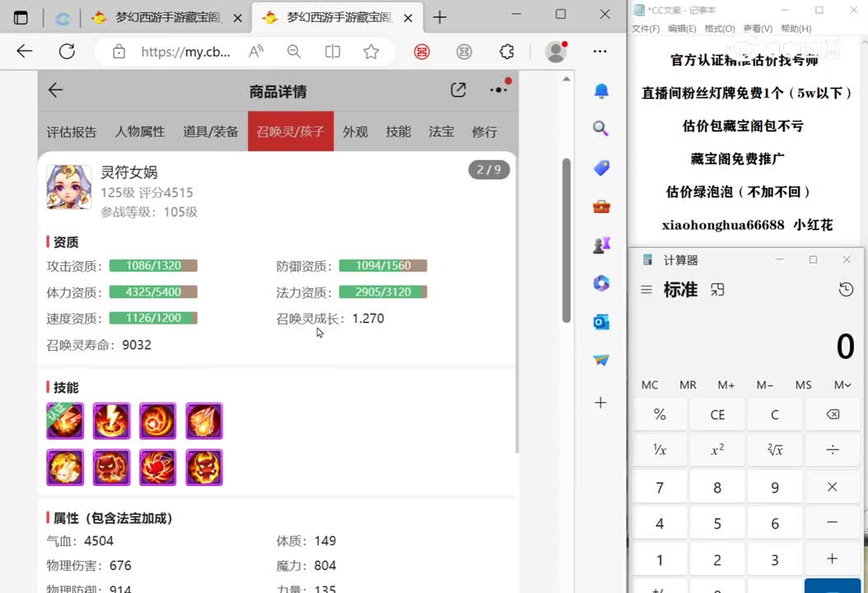Click the 体力资质 4325/5400 bar
The width and height of the screenshot is (868, 593).
tap(153, 292)
